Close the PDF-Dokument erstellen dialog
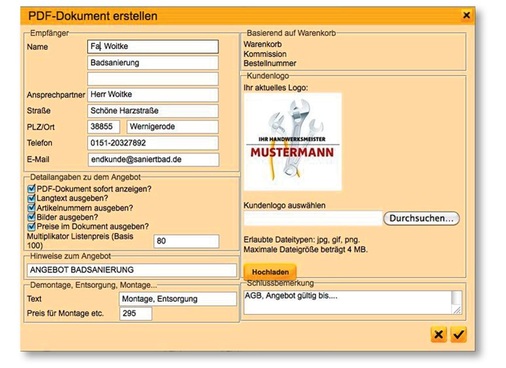Image resolution: width=506 pixels, height=368 pixels. tap(466, 15)
